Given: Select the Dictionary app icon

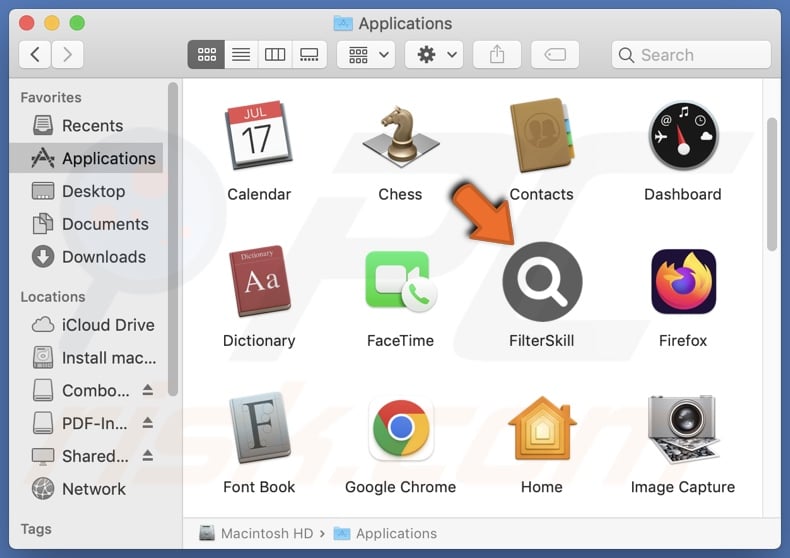Looking at the screenshot, I should coord(259,281).
